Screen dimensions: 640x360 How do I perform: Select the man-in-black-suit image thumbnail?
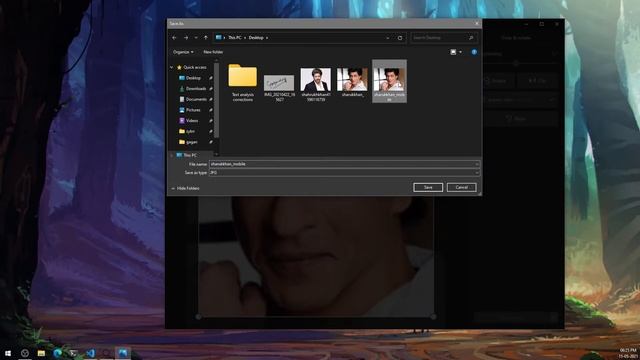(x=316, y=80)
